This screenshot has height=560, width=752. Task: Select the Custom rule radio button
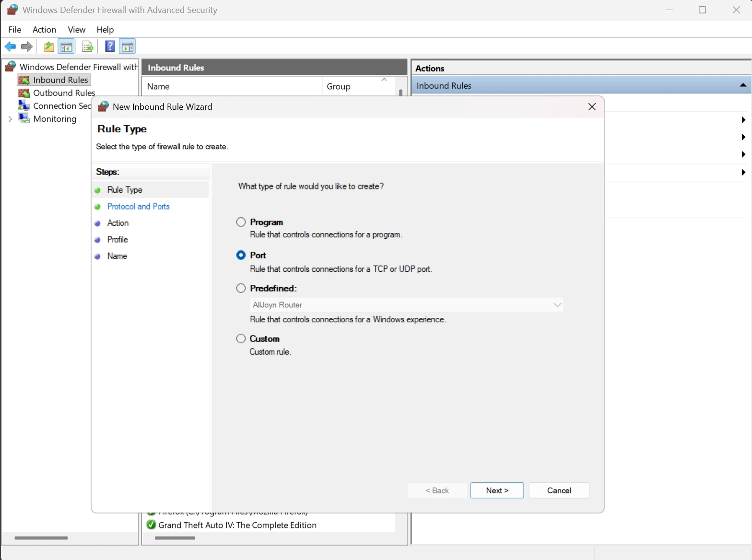tap(241, 338)
